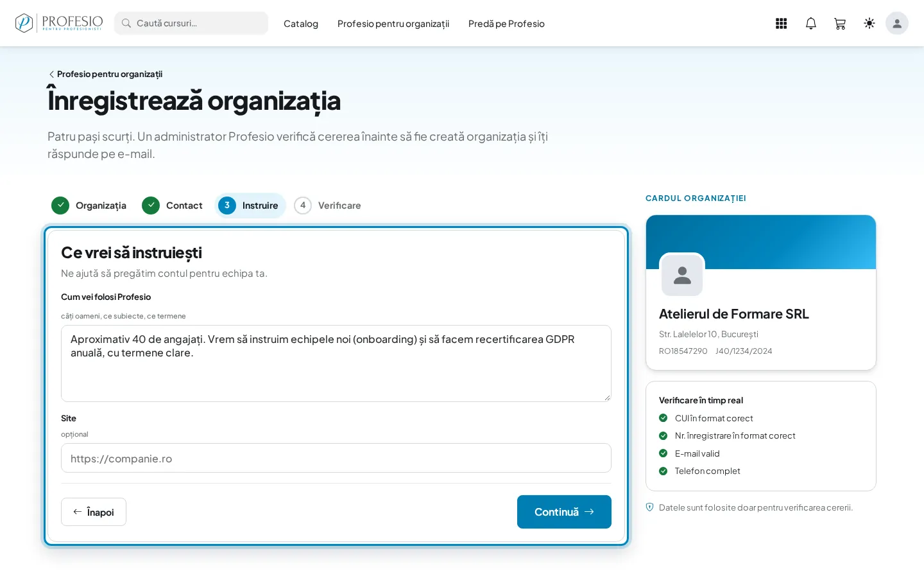
Task: Click the shield icon near data usage note
Action: click(x=649, y=507)
